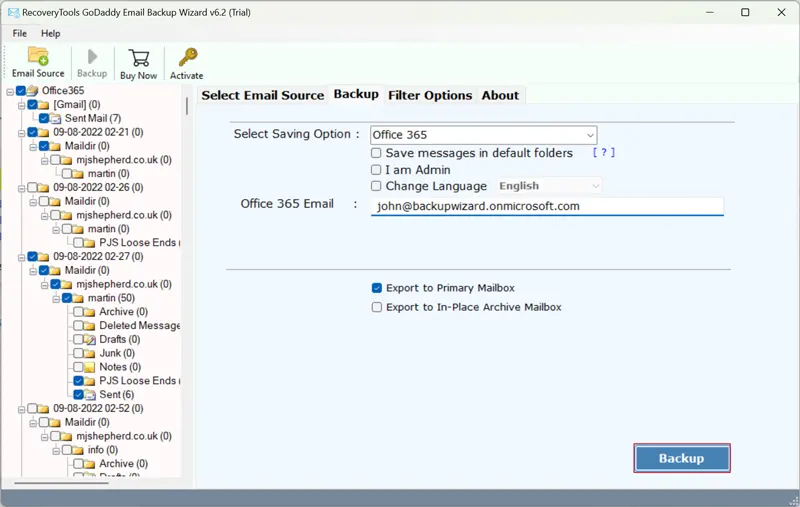Switch to the Filter Options tab

pos(430,95)
